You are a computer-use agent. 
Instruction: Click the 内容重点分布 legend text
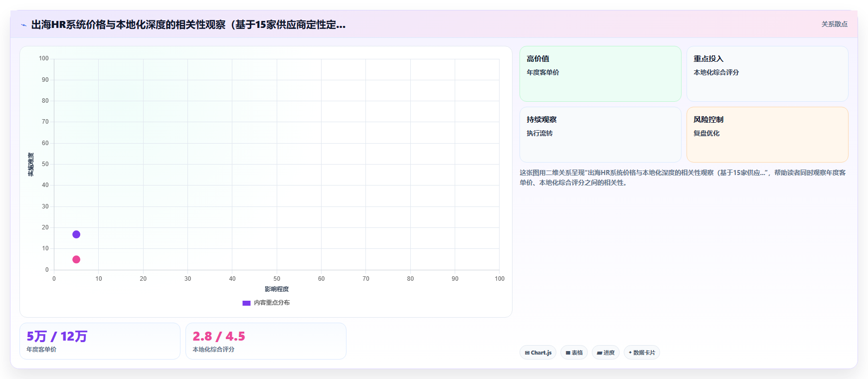click(x=272, y=303)
